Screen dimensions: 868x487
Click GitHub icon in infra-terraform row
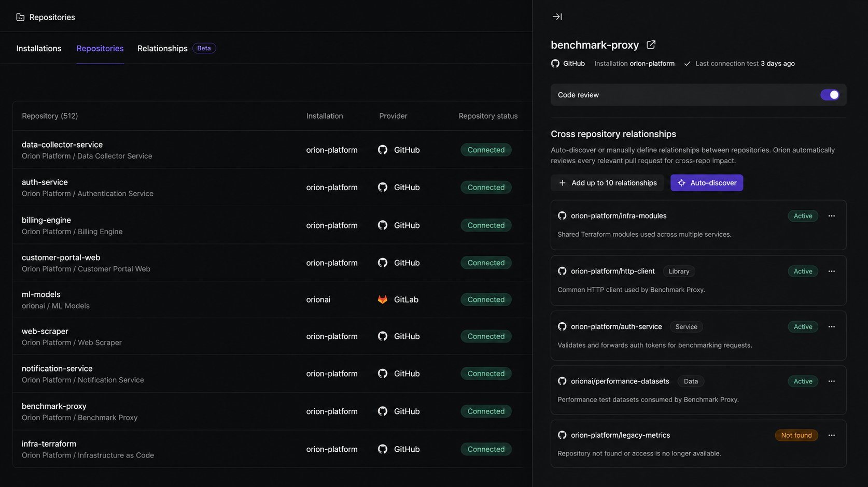coord(383,449)
